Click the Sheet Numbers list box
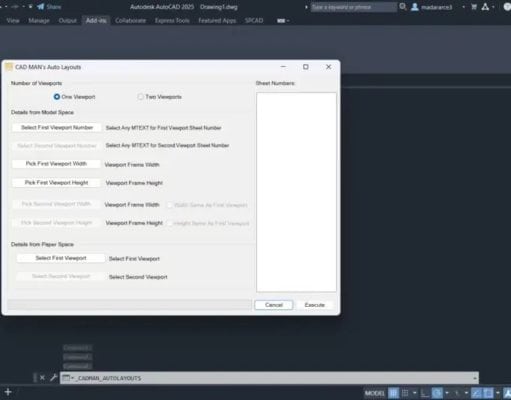Viewport: 511px width, 400px height. (296, 192)
